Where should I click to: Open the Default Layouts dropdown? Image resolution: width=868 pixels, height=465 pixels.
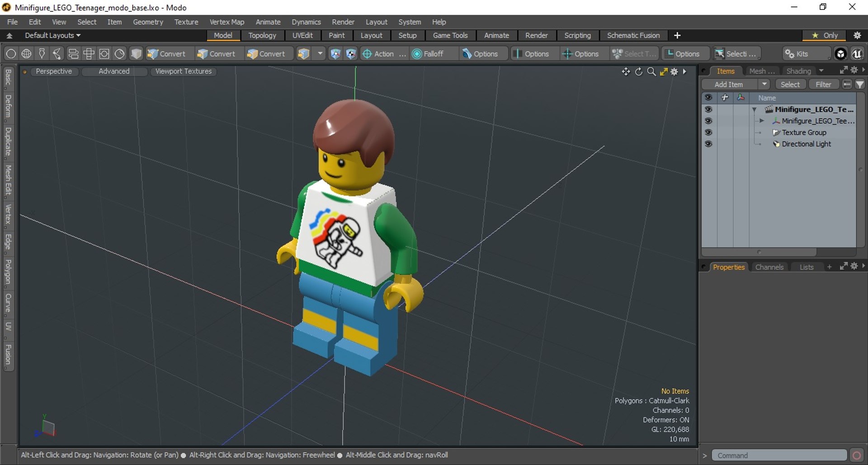pyautogui.click(x=52, y=35)
